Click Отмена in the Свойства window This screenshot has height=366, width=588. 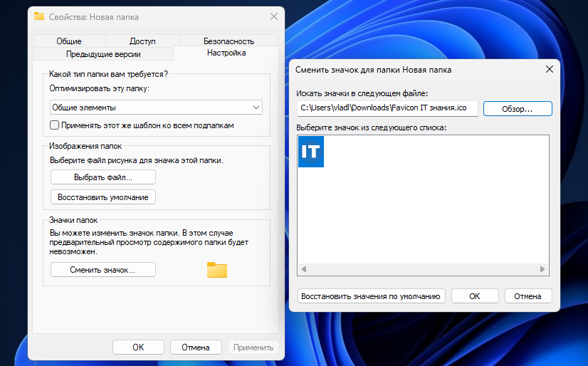tap(196, 347)
